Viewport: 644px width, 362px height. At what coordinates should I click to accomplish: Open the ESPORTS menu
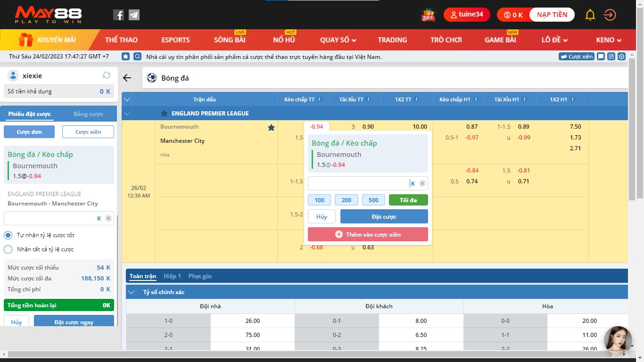click(x=175, y=40)
